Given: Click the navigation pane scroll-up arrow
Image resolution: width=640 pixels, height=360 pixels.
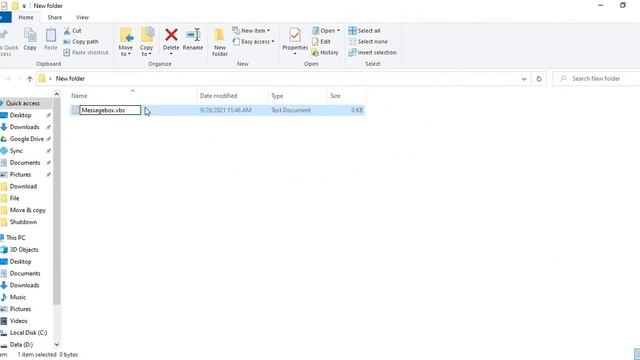Looking at the screenshot, I should tap(57, 94).
